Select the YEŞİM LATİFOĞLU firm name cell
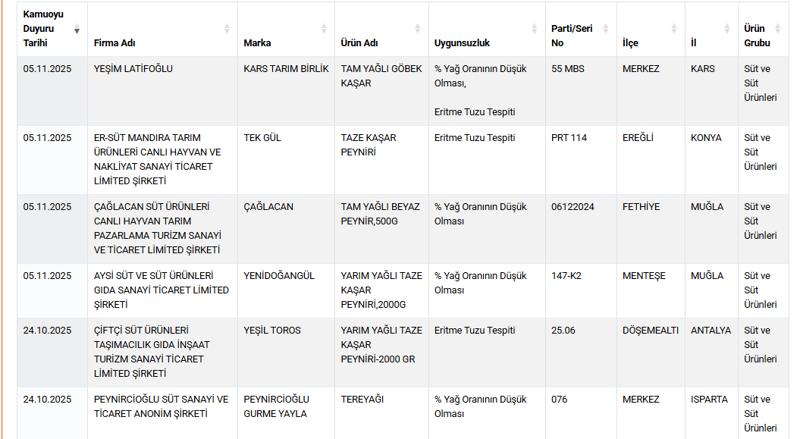The height and width of the screenshot is (439, 800). point(133,69)
